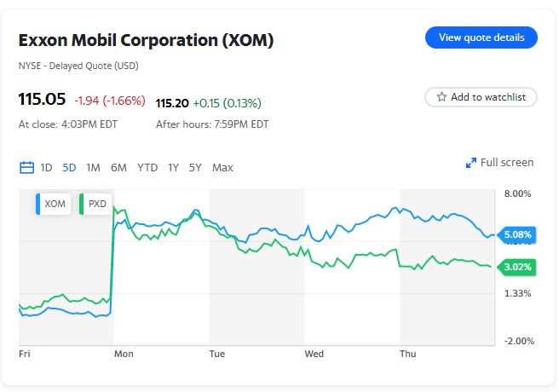Select the 5D time range
The height and width of the screenshot is (392, 559).
click(x=69, y=168)
